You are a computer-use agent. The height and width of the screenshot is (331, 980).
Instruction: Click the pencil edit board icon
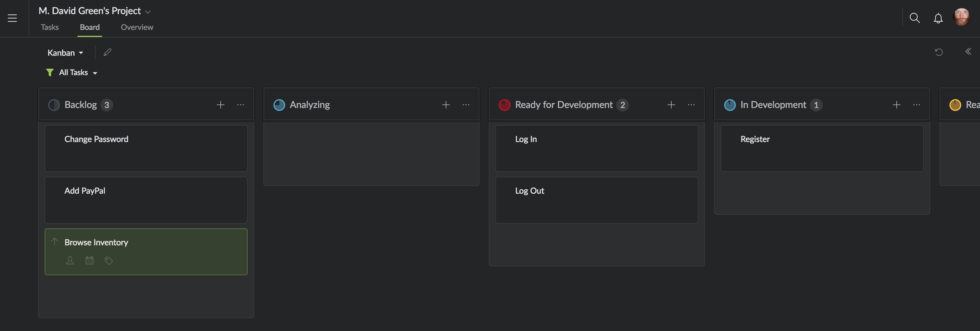(107, 53)
